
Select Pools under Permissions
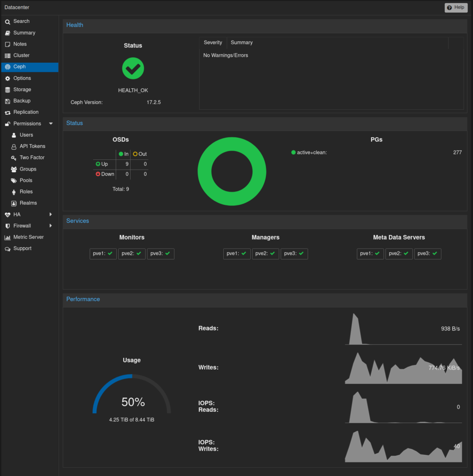click(x=30, y=180)
